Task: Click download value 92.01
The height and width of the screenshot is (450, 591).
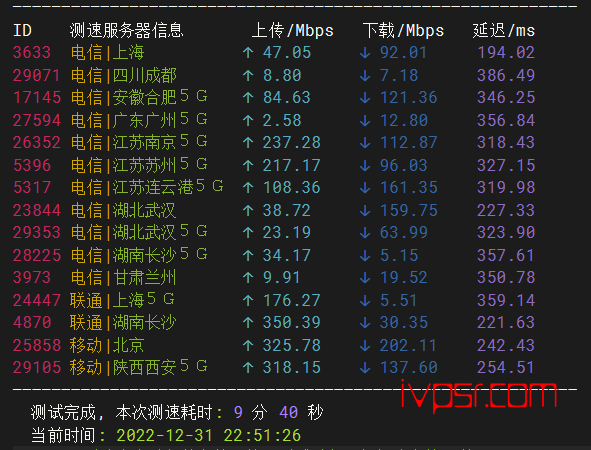Action: pyautogui.click(x=403, y=52)
